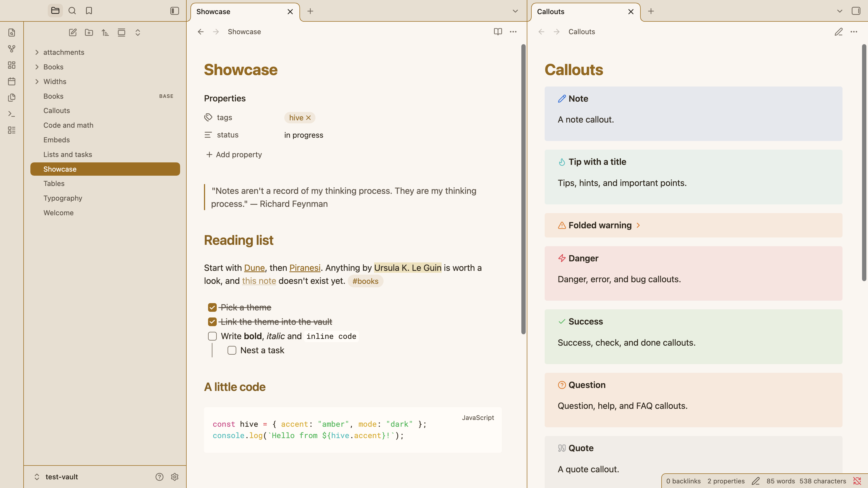The width and height of the screenshot is (868, 488).
Task: Remove the hive tag
Action: (308, 118)
